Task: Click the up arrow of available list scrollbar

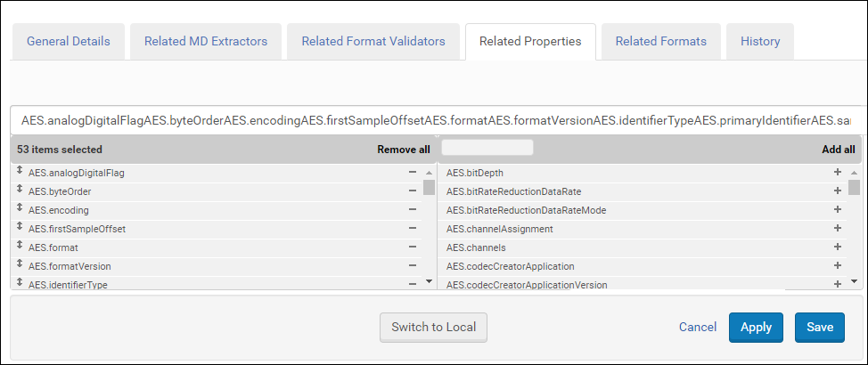Action: [x=854, y=173]
